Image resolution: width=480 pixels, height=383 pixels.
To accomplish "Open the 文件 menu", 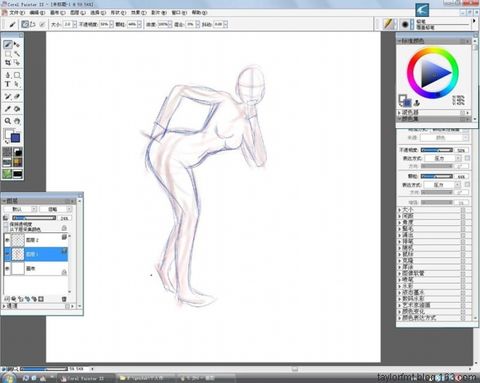I will click(x=17, y=13).
